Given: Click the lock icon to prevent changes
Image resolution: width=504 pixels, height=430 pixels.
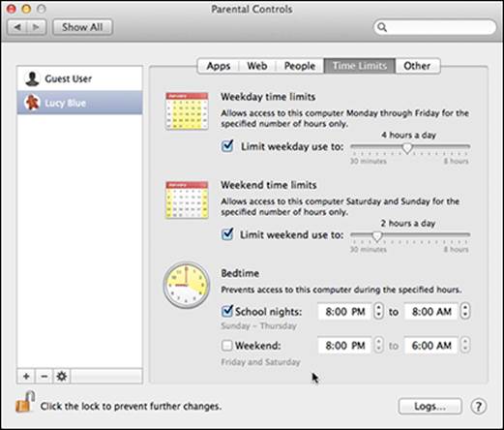Looking at the screenshot, I should [x=25, y=402].
